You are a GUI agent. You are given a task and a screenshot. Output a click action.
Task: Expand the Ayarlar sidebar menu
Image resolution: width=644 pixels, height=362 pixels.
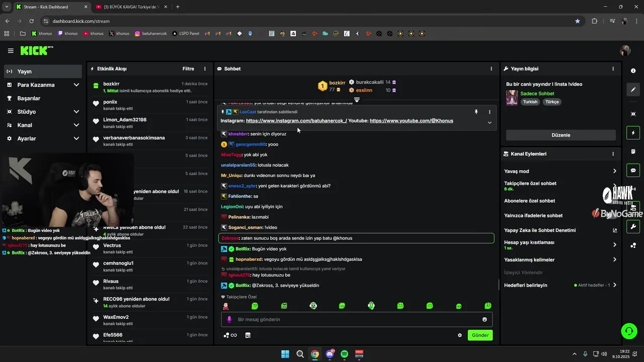click(x=43, y=138)
